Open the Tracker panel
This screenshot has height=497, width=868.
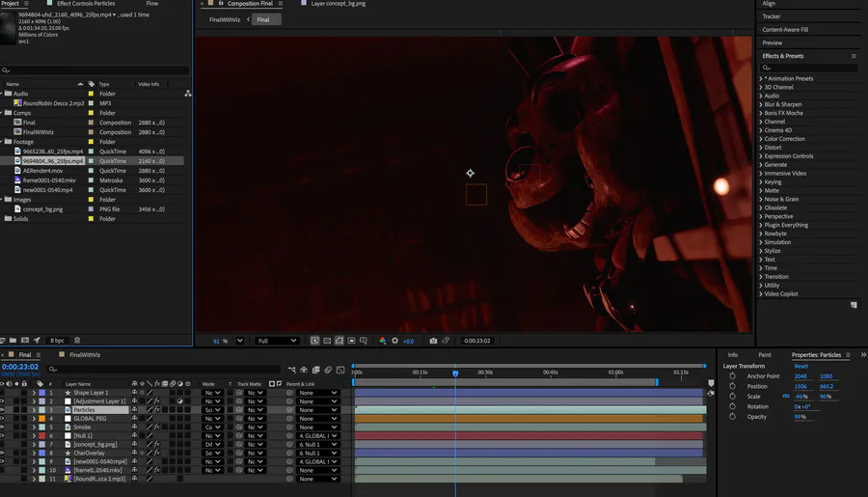tap(772, 16)
